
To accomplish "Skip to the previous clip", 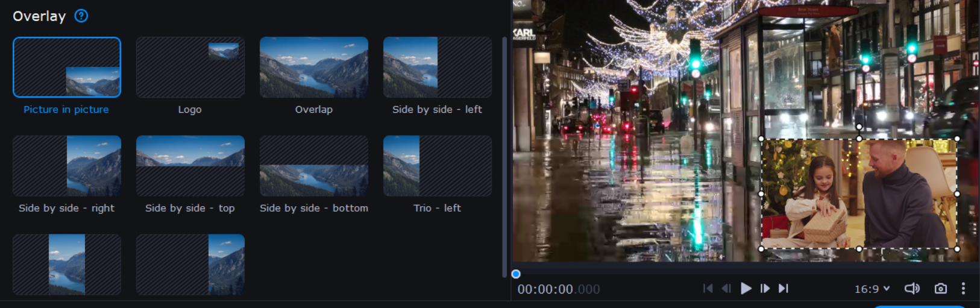I will pos(708,289).
